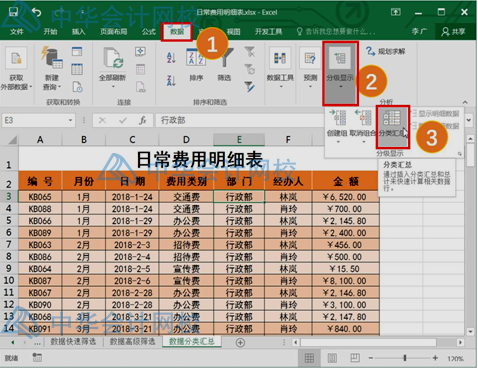The width and height of the screenshot is (478, 368).
Task: Click the cancel X formula icon
Action: pos(102,120)
